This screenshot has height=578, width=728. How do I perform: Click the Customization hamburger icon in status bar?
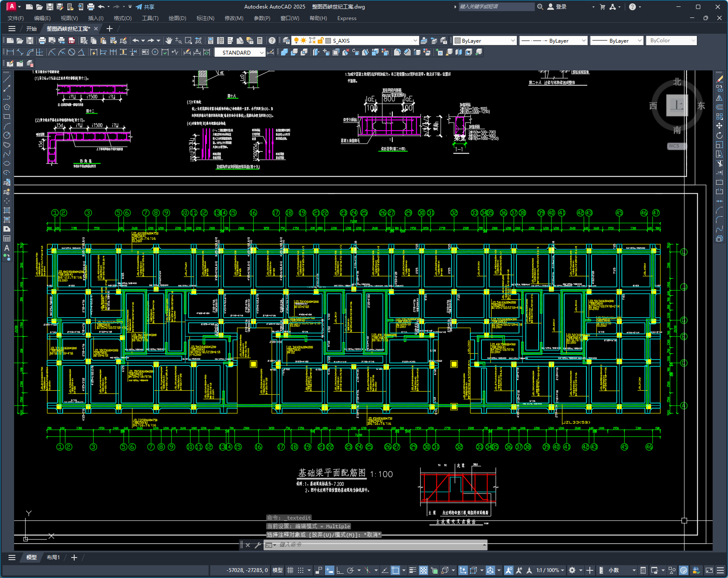coord(720,570)
